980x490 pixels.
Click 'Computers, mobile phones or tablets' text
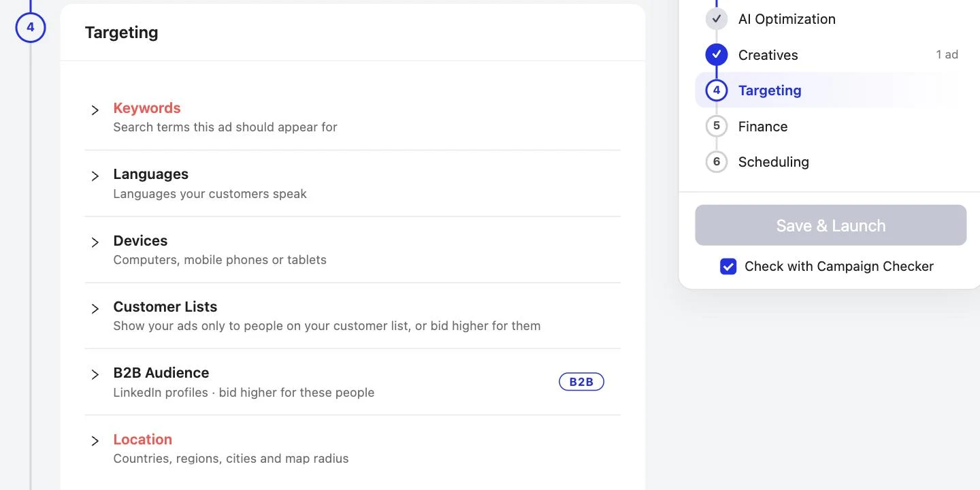tap(220, 260)
